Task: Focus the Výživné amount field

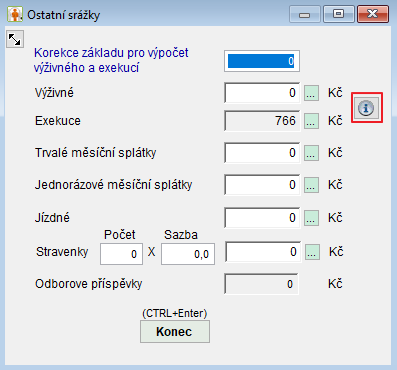Action: click(262, 93)
